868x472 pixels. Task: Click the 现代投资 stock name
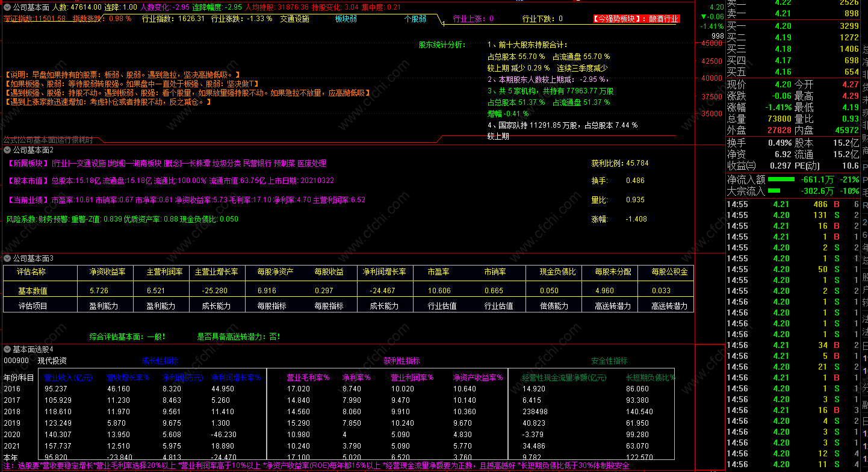(52, 361)
